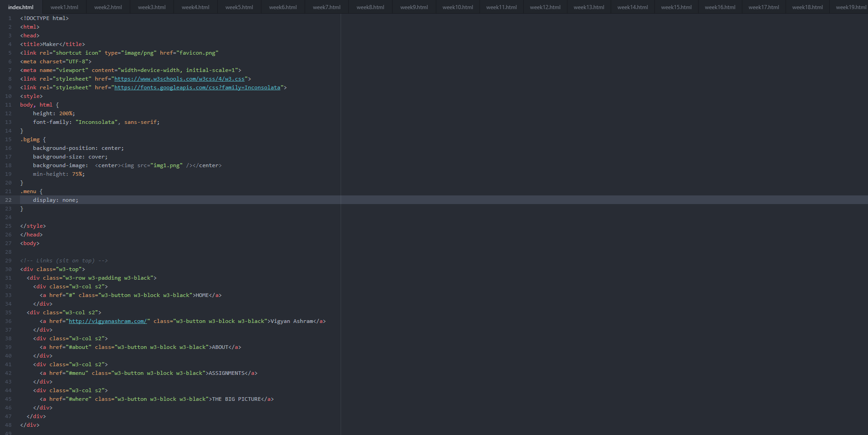Open the week17.html tab
868x435 pixels.
(764, 7)
